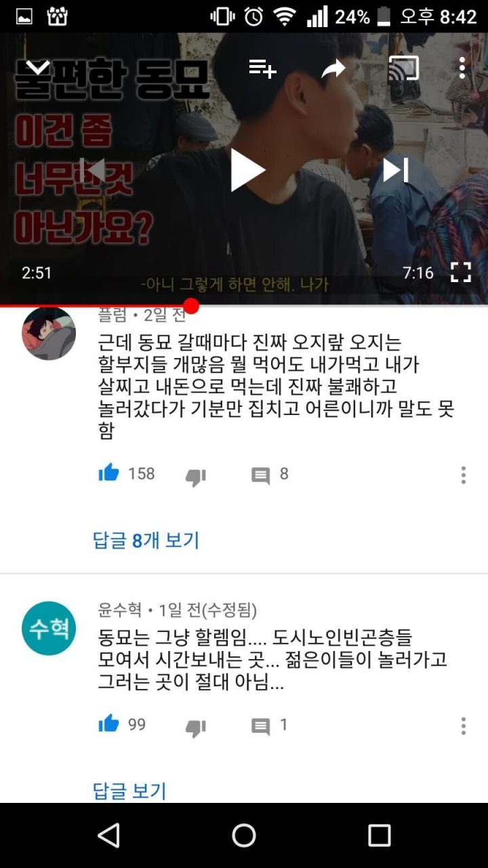Collapse video with the down chevron
The width and height of the screenshot is (488, 868).
[38, 68]
